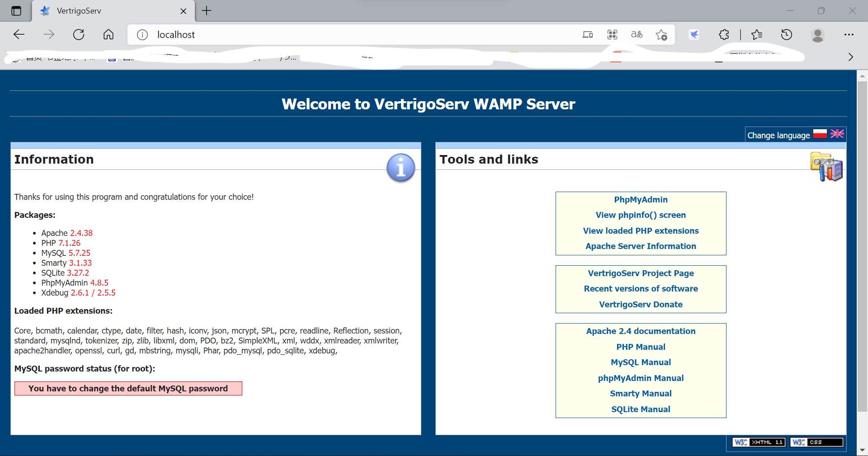Add this page to favorites

661,35
